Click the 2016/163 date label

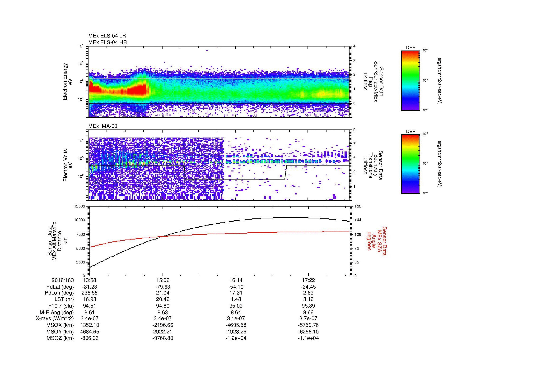(x=63, y=280)
